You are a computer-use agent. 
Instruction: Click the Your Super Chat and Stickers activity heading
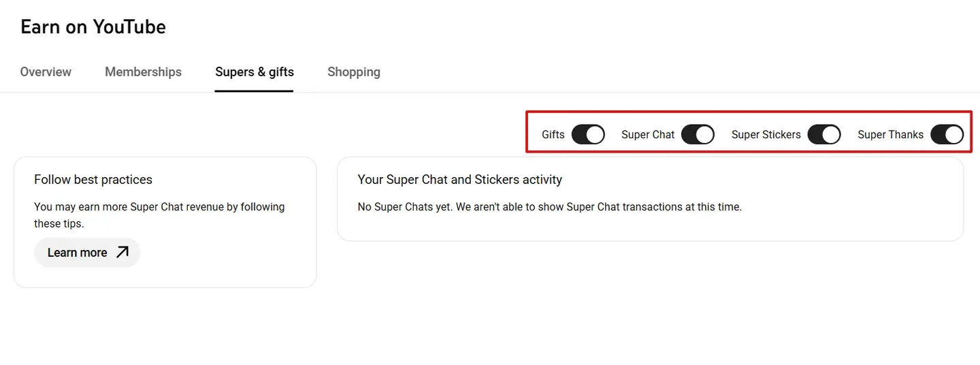tap(460, 180)
